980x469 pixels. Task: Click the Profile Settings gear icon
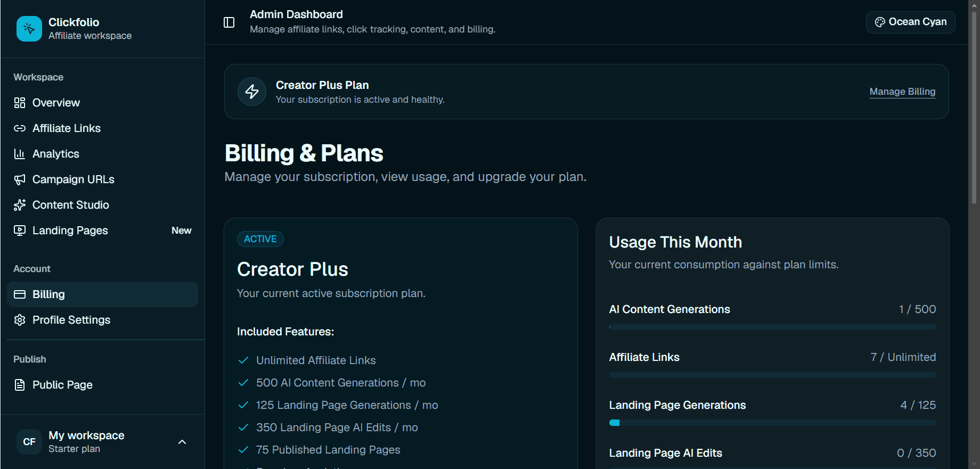click(20, 320)
